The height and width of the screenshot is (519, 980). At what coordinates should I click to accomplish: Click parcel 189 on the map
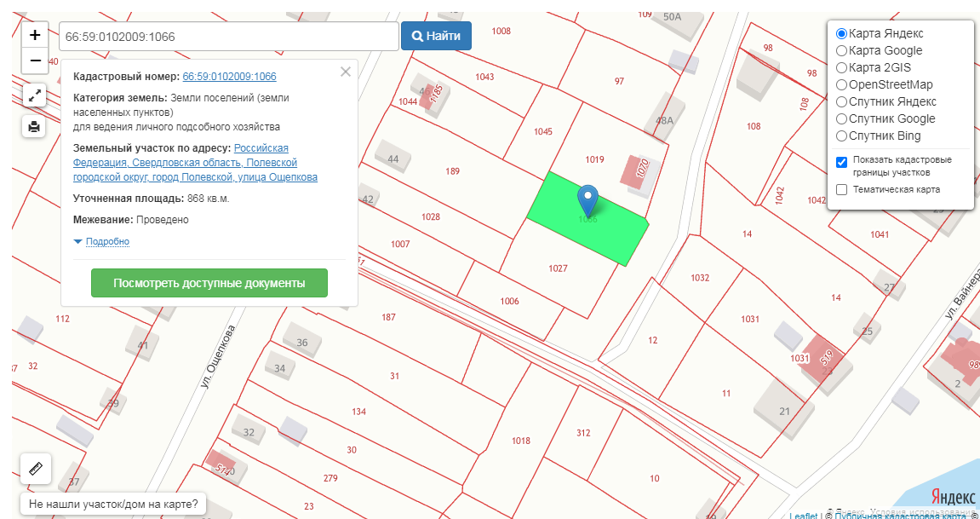point(453,170)
